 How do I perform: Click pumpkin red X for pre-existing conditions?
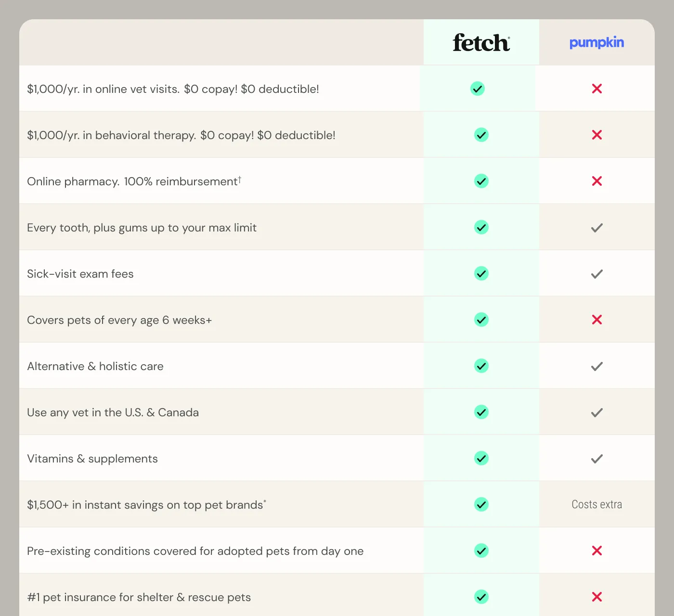pyautogui.click(x=597, y=551)
